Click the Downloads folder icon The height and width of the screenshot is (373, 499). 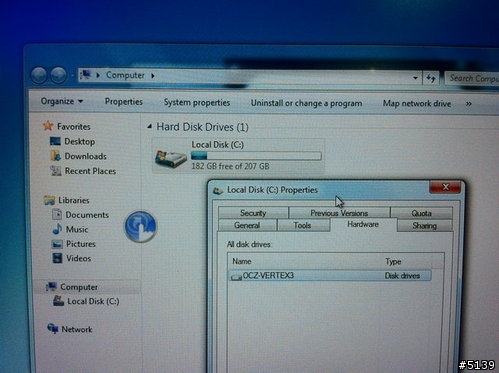(55, 156)
